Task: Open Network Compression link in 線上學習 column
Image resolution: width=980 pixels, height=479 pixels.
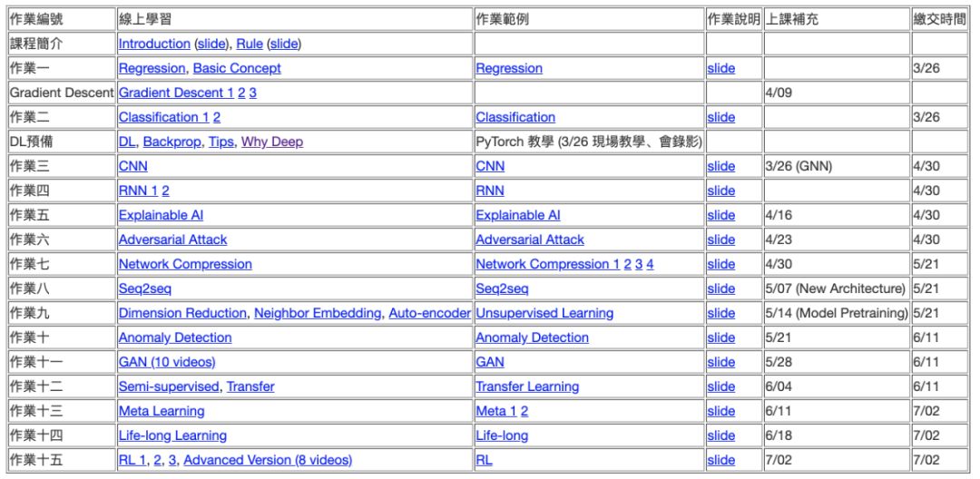Action: 185,264
